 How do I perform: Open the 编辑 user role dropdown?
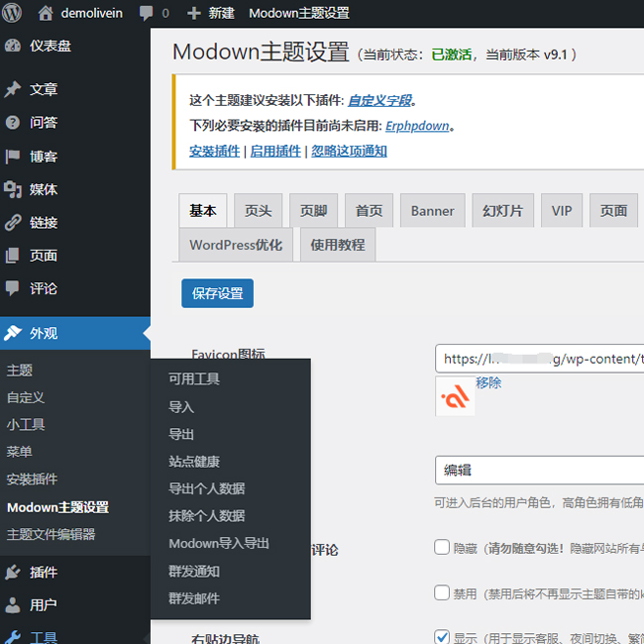point(539,470)
